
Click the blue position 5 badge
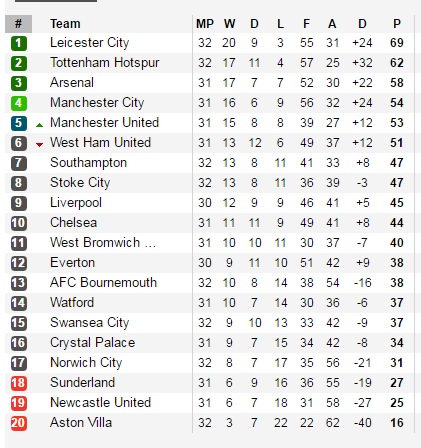(19, 123)
